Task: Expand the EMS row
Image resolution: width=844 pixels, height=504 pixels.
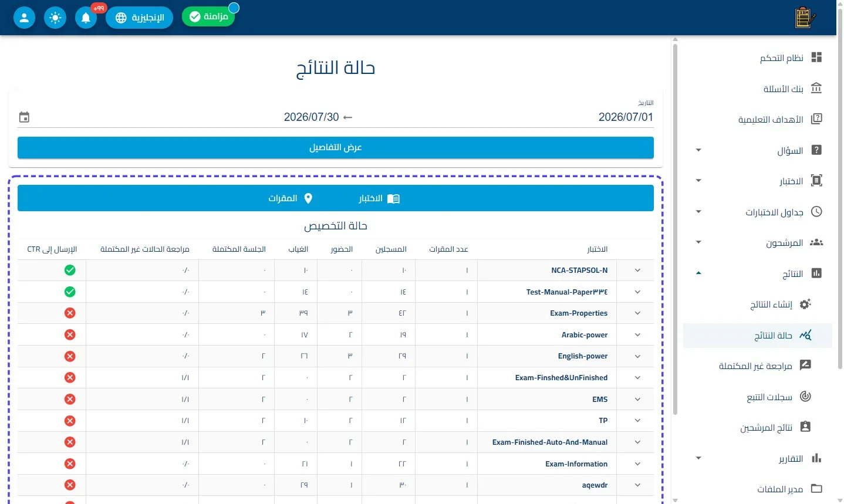Action: (x=637, y=400)
